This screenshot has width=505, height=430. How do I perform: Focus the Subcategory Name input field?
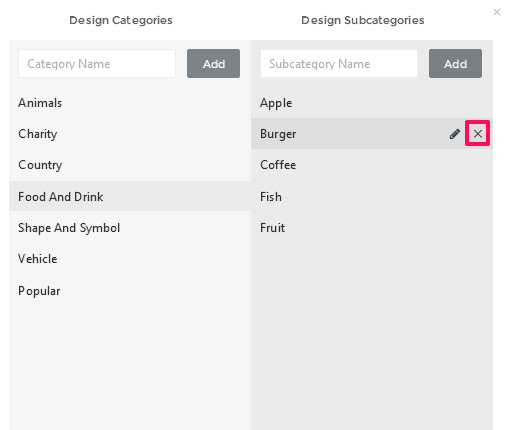coord(339,64)
